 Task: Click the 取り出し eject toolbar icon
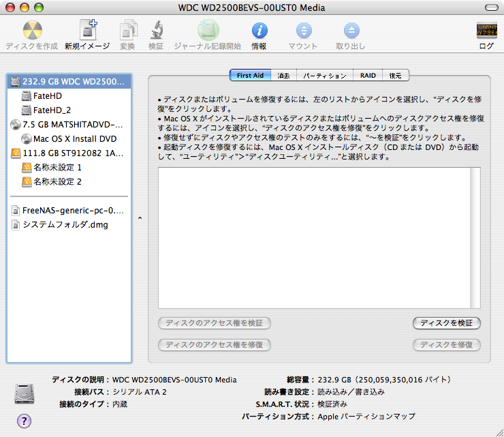tap(351, 31)
